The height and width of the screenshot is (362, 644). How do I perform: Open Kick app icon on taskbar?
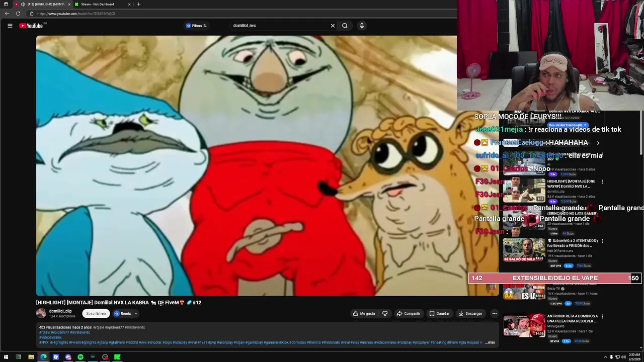coord(117,357)
